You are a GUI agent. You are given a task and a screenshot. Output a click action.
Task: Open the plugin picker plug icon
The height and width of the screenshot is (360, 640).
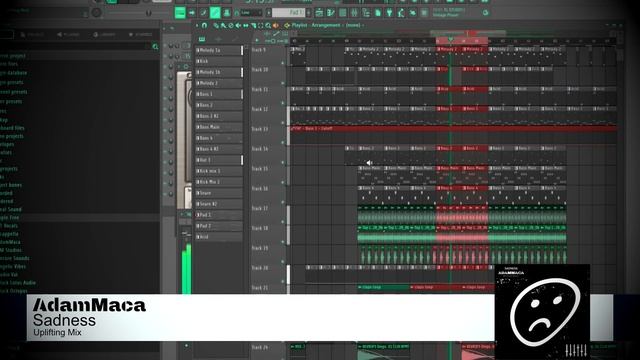[x=389, y=13]
